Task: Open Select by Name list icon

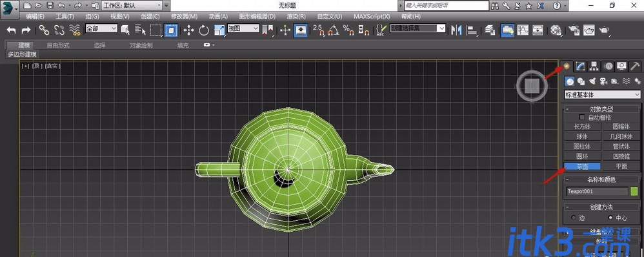Action: click(x=141, y=30)
